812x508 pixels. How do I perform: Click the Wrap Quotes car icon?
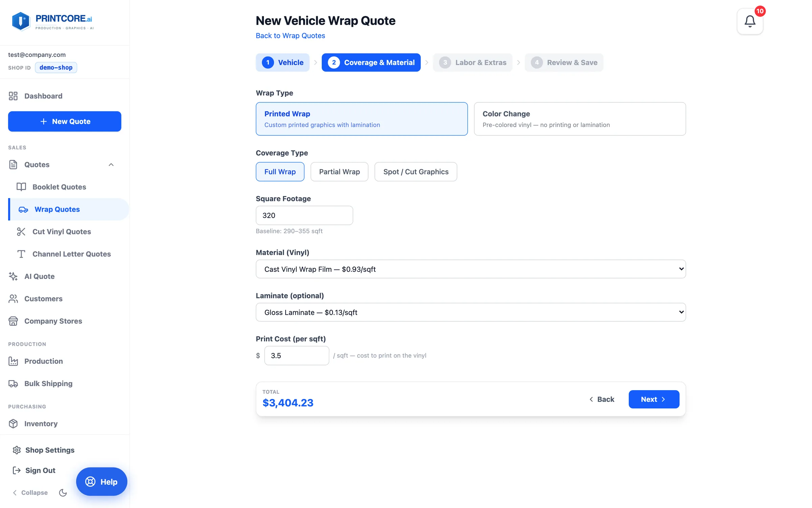[x=23, y=210]
